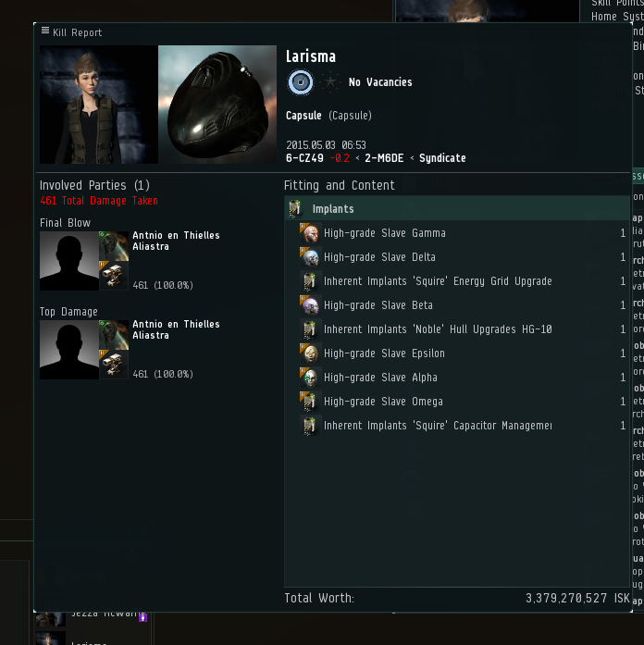Click the High-grade Slave Gamma text
The height and width of the screenshot is (645, 644).
click(385, 233)
